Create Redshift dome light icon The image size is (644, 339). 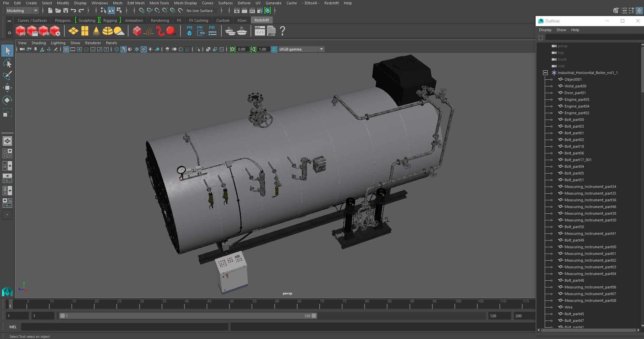point(107,31)
